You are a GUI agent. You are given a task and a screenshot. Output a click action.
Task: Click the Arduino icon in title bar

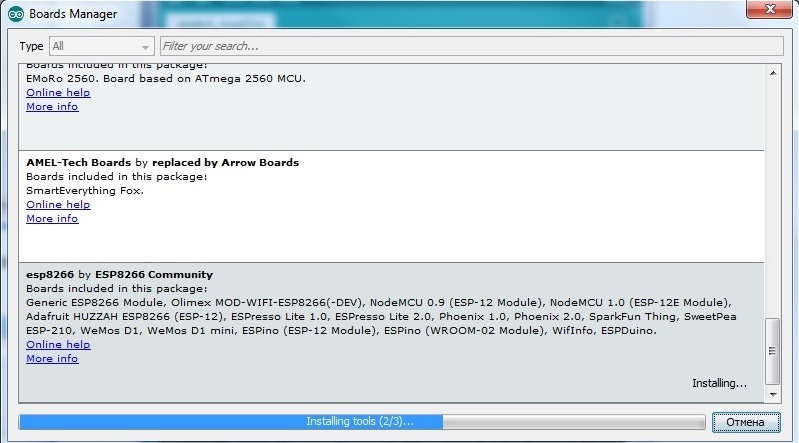click(x=16, y=14)
